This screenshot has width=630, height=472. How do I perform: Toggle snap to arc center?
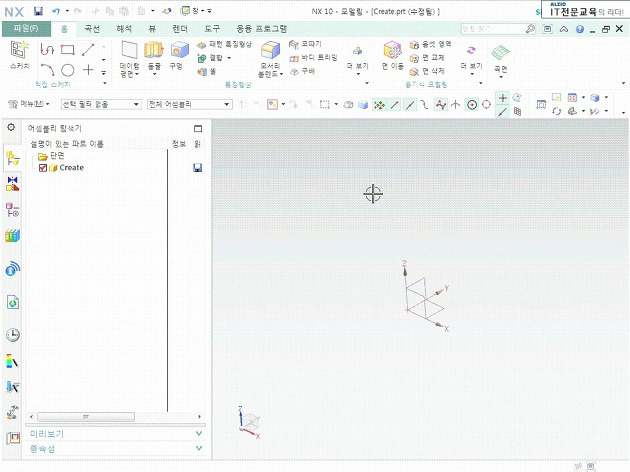click(472, 105)
